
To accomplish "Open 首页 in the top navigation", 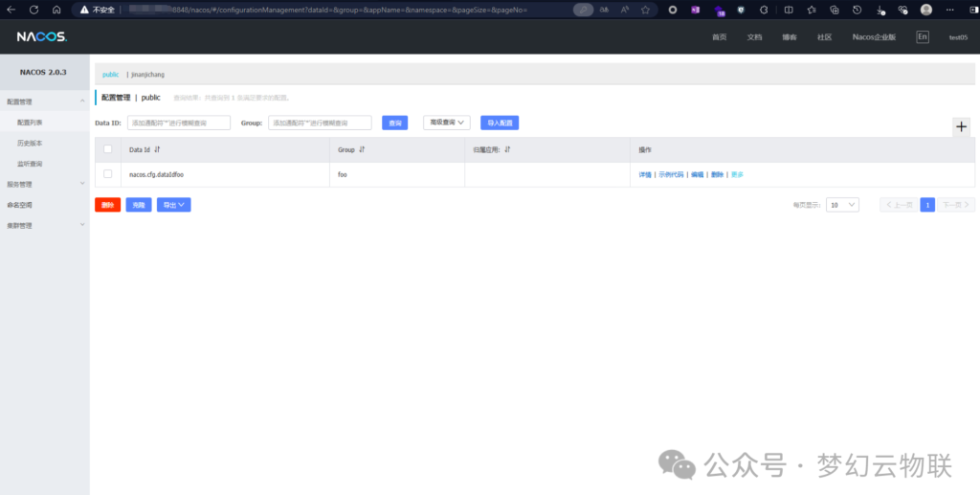I will click(720, 37).
